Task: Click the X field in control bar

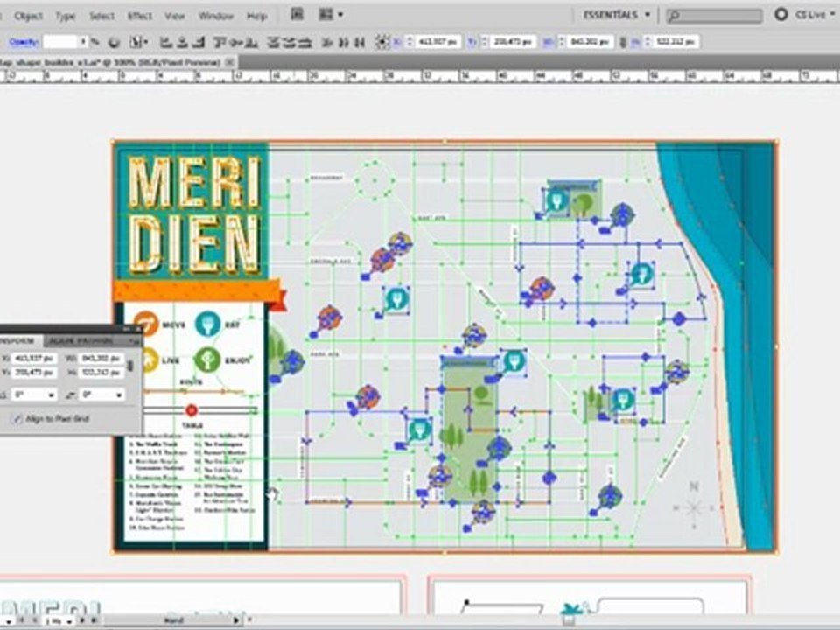Action: [437, 42]
